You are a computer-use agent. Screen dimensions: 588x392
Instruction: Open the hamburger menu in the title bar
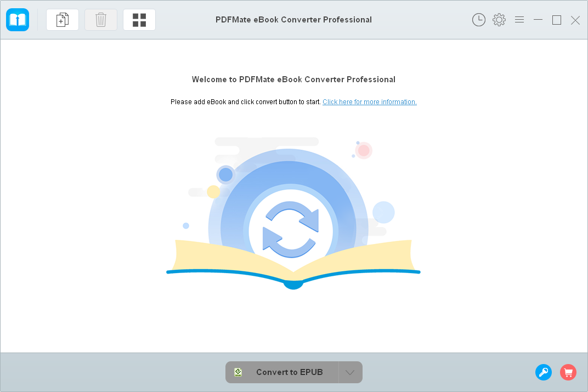point(519,20)
